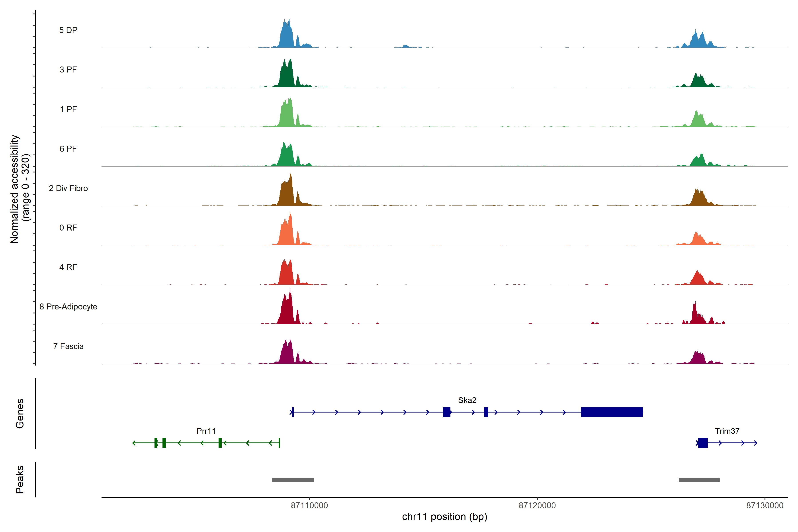Click the 7 Fascia track label
798x532 pixels.
[x=68, y=346]
